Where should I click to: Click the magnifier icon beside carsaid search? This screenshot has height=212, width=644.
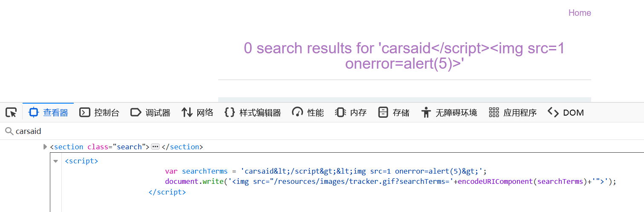[x=9, y=131]
